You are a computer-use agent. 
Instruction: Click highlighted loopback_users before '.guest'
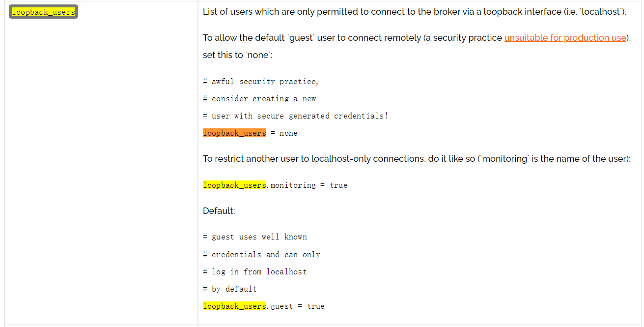pyautogui.click(x=234, y=306)
